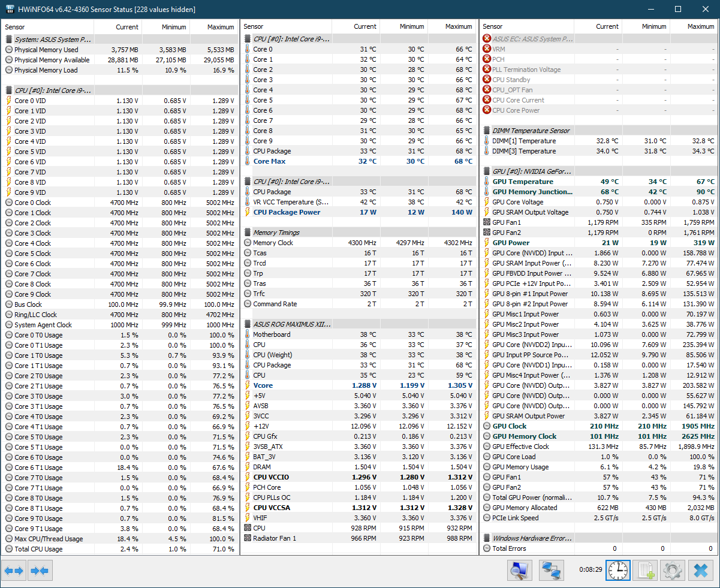Click the expand columns left-right arrows button
Screen dimensions: 720x588
coord(14,571)
